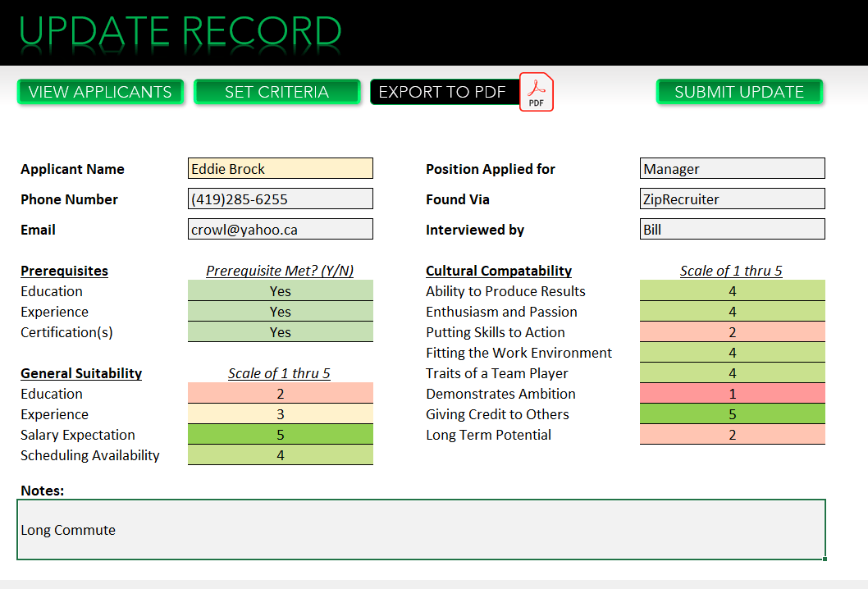The image size is (868, 589).
Task: Click the Phone Number field
Action: coord(280,199)
